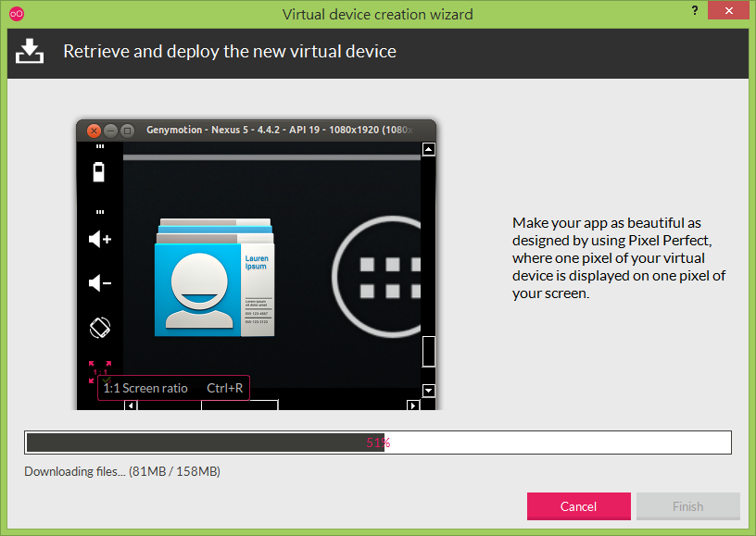Click the rotate device icon
The height and width of the screenshot is (536, 756).
pyautogui.click(x=100, y=328)
